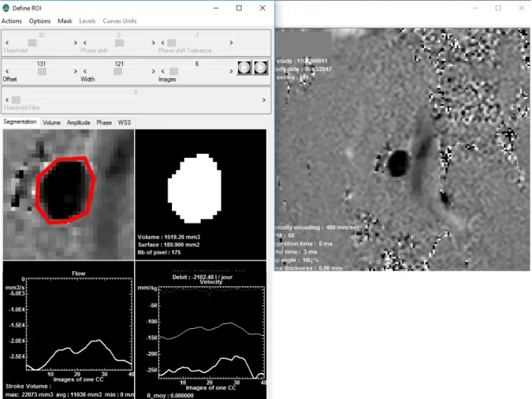Maximize the Define ROI window

click(x=239, y=8)
